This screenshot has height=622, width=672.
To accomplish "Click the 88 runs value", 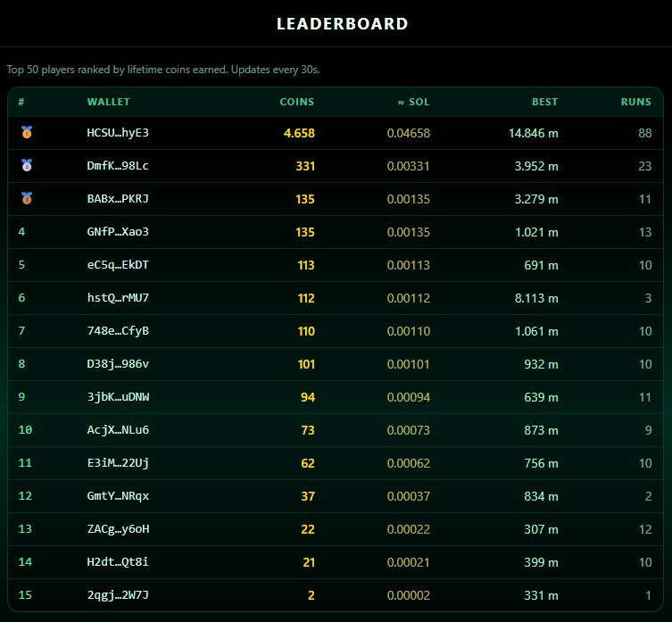I will (645, 133).
